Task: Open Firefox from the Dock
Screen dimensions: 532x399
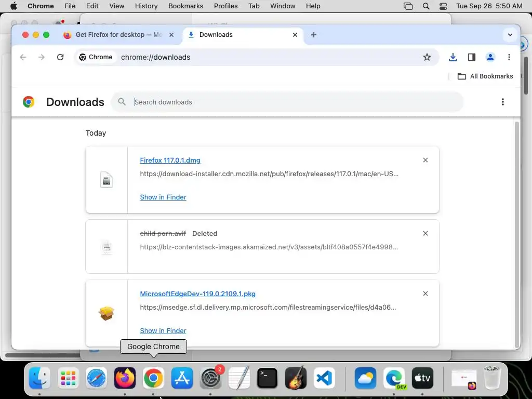Action: click(125, 378)
